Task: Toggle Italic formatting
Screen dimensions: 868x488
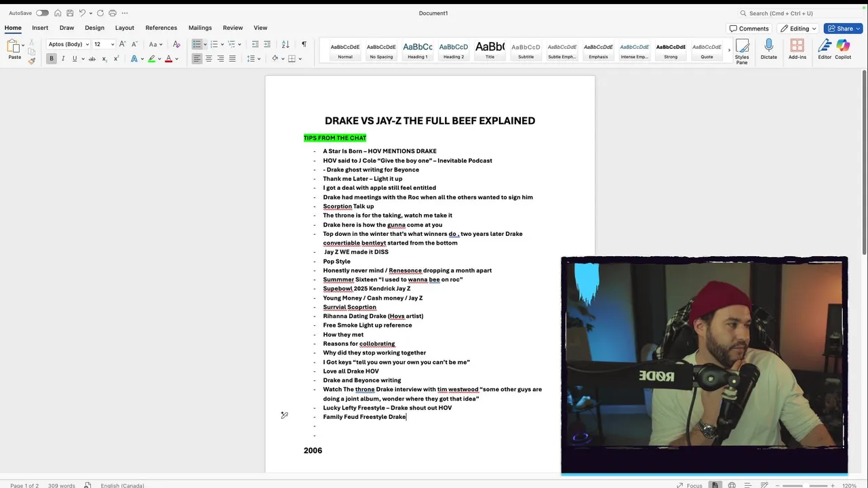Action: (63, 59)
